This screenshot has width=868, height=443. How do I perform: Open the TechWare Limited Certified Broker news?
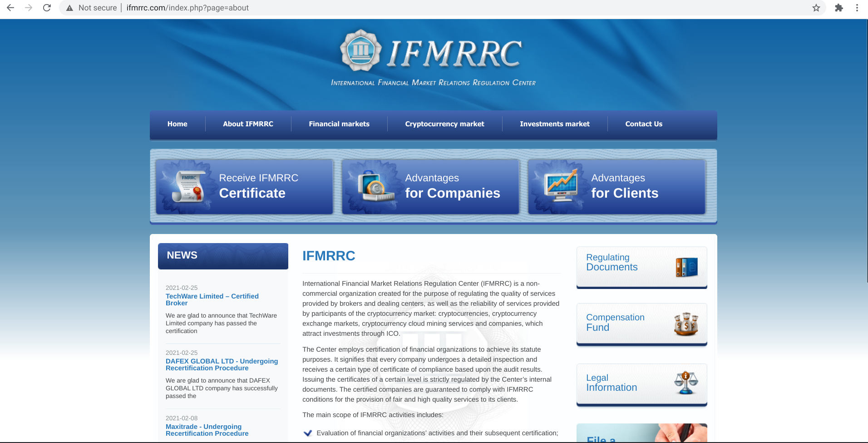[212, 299]
